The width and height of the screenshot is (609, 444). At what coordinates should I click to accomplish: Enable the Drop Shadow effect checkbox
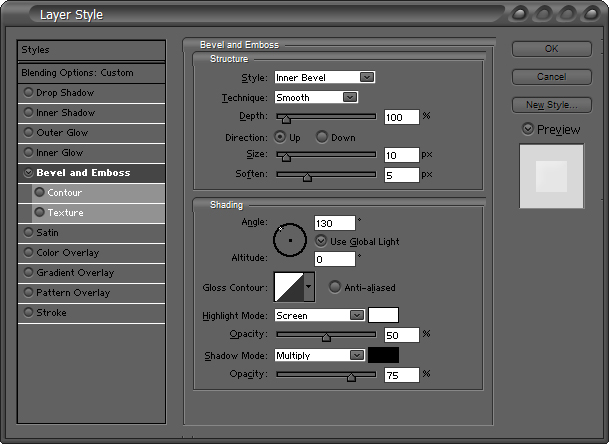[x=28, y=92]
